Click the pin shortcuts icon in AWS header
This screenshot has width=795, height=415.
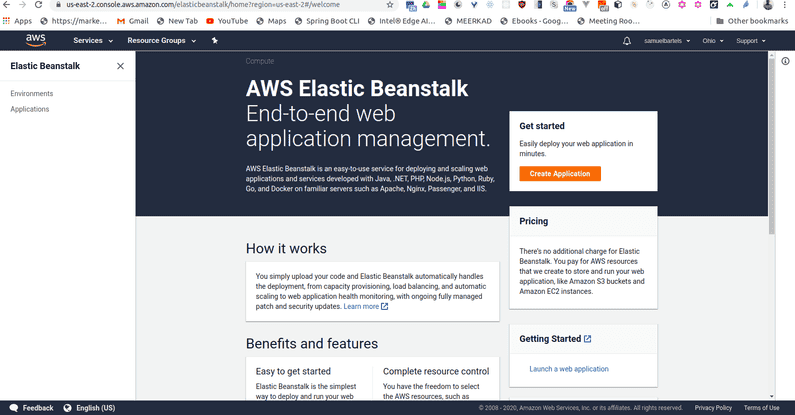point(214,41)
